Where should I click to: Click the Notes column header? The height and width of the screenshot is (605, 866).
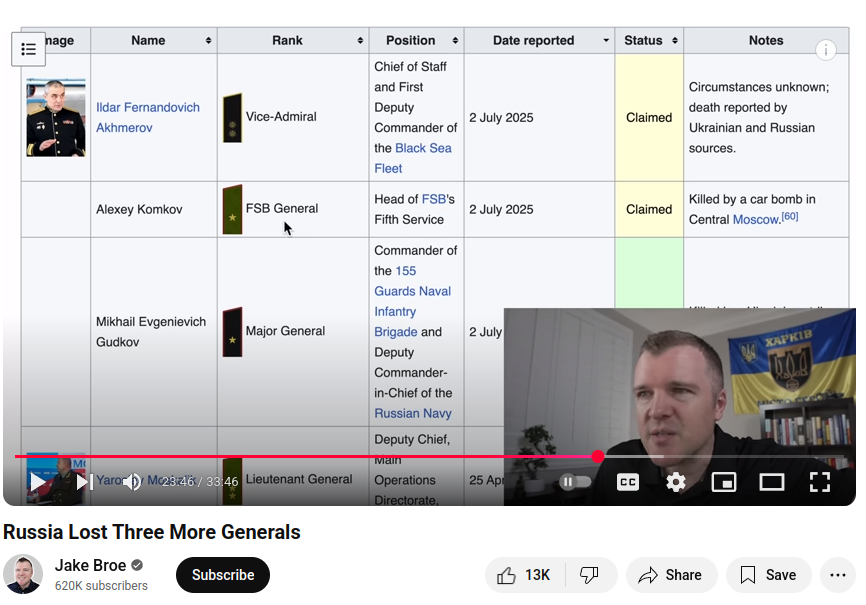766,40
